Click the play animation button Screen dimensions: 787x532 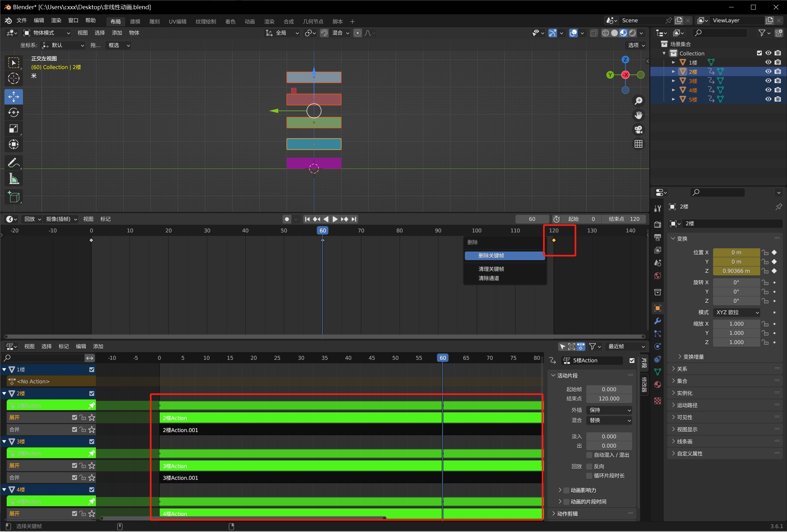coord(335,219)
